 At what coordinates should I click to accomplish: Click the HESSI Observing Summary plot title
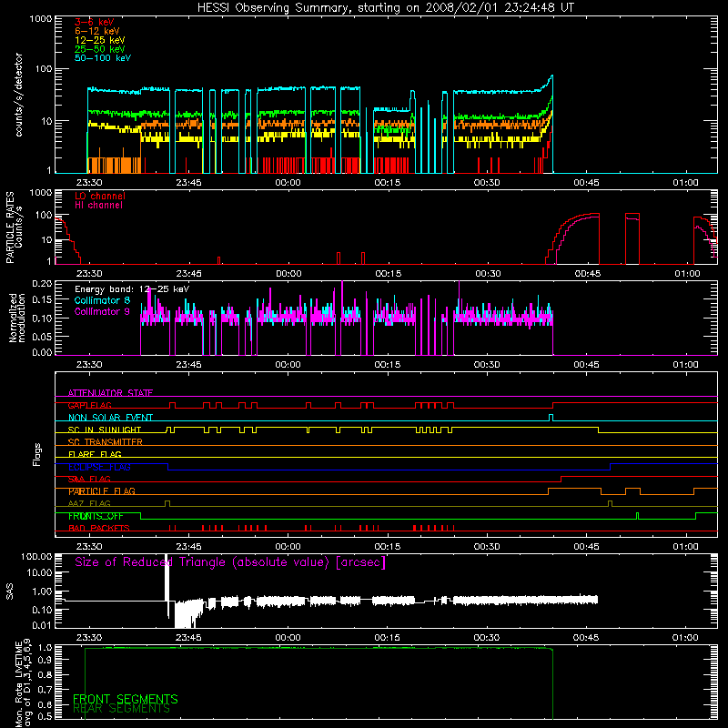point(385,8)
